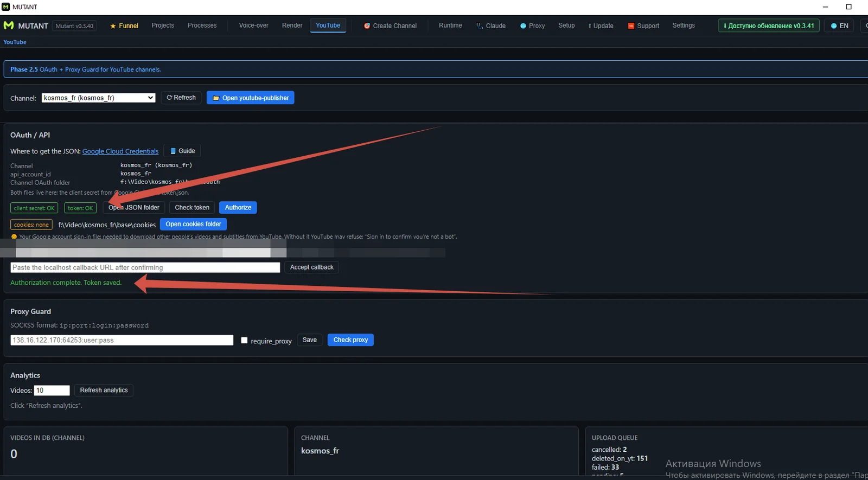This screenshot has height=480, width=868.
Task: Click the f:\Video\kosmos_fr\base\cookies path text
Action: point(107,225)
